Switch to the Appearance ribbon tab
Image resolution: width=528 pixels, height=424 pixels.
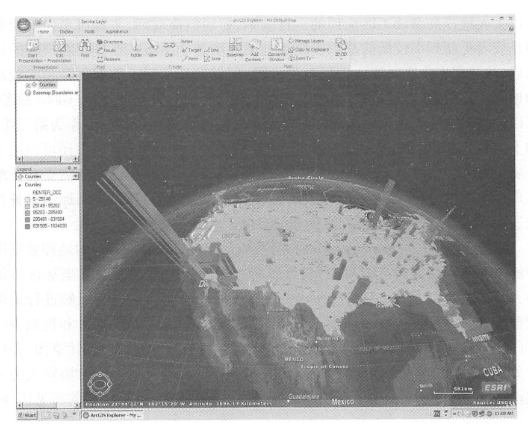click(117, 31)
